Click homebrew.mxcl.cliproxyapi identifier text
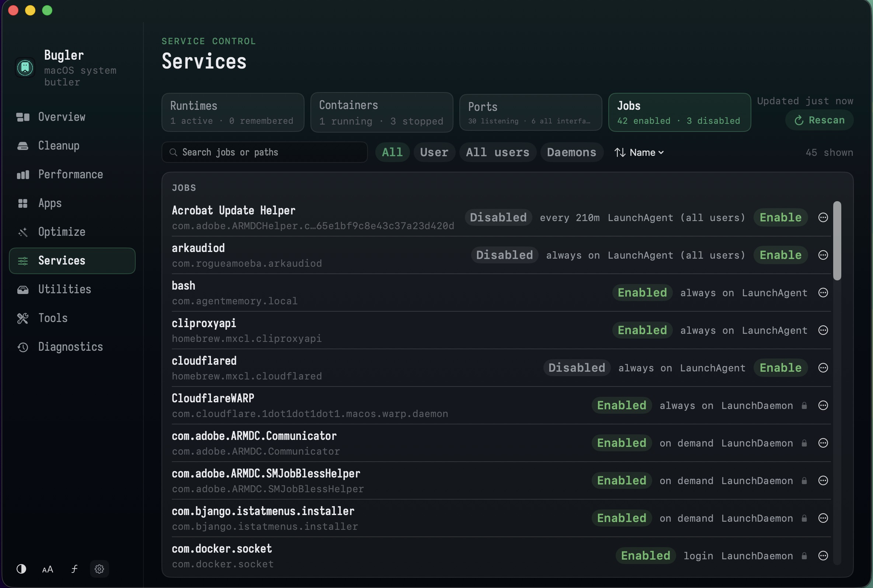Screen dimensions: 873x588 pos(247,339)
